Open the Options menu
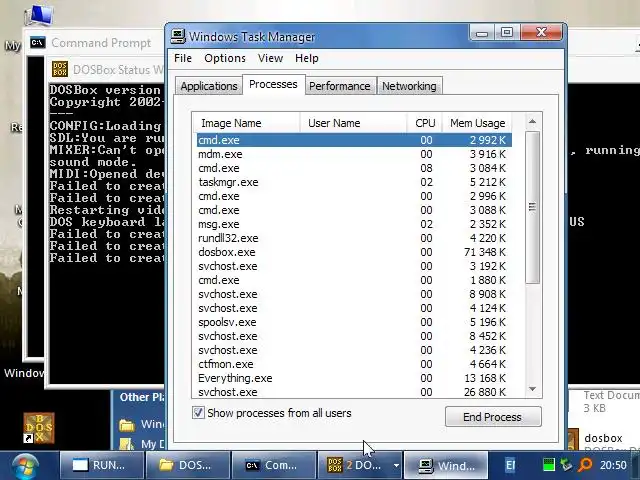 225,58
